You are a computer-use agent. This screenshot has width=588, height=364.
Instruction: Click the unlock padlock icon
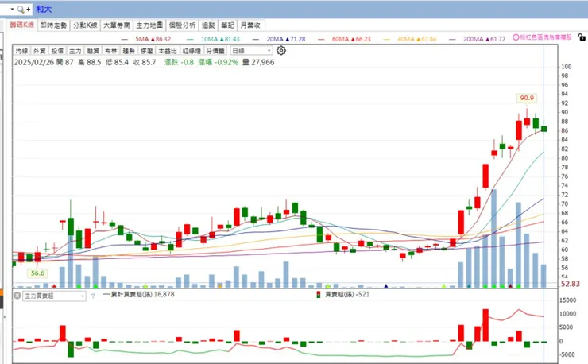(x=582, y=37)
